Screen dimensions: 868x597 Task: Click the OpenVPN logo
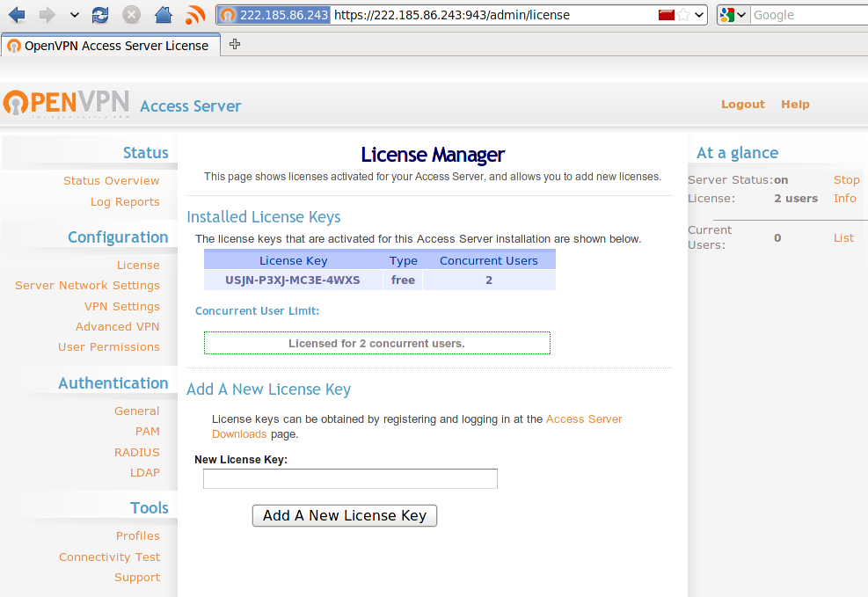(67, 104)
